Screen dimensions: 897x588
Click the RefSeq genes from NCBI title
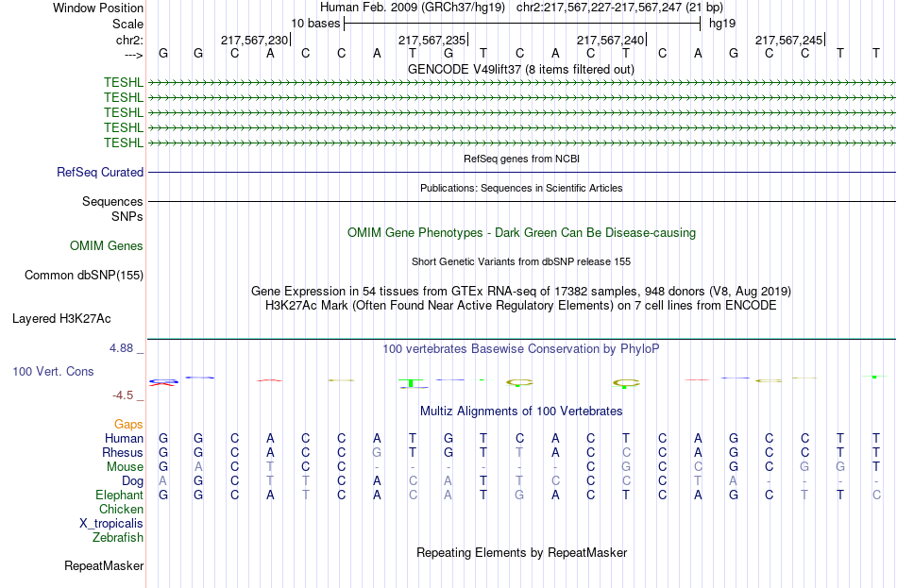point(521,159)
